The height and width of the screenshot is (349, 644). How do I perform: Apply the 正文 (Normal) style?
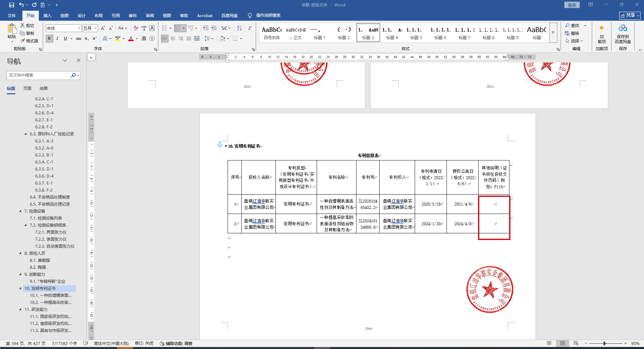tap(296, 33)
